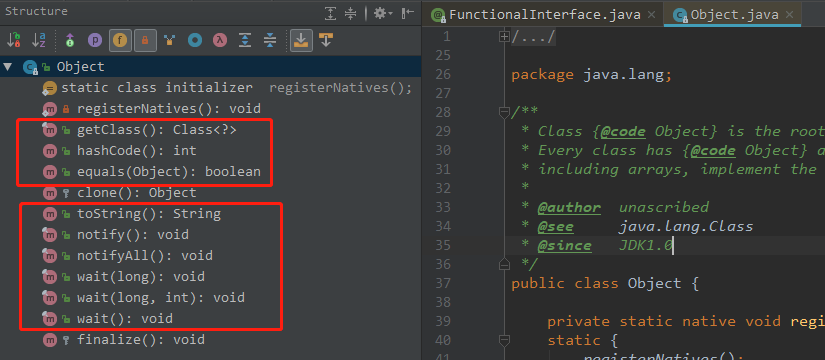Select registerNatives(): void method

210,109
